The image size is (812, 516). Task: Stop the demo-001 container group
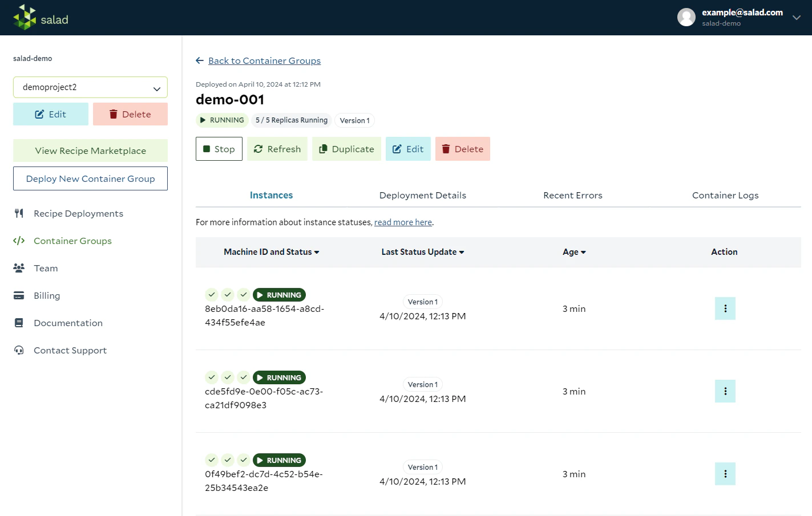(x=219, y=149)
